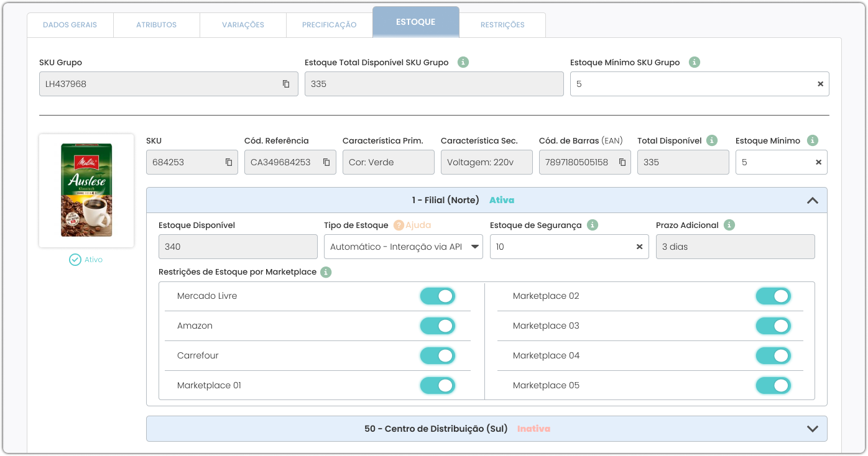868x456 pixels.
Task: Disable the Mercado Livre toggle
Action: (438, 296)
